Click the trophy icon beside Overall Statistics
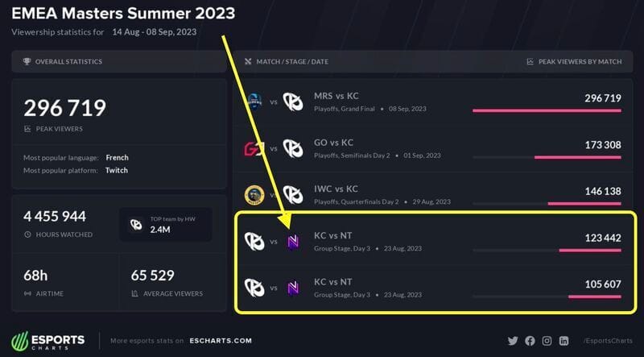 pos(27,61)
